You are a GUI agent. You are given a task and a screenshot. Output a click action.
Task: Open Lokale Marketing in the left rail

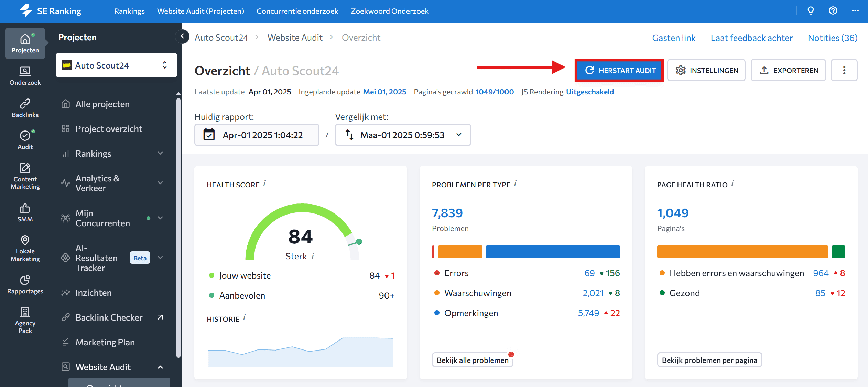click(25, 248)
